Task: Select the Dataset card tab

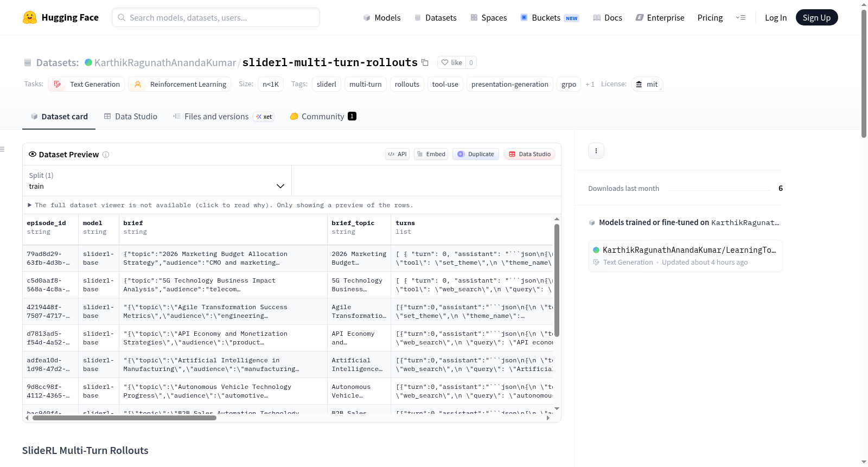Action: click(x=59, y=116)
